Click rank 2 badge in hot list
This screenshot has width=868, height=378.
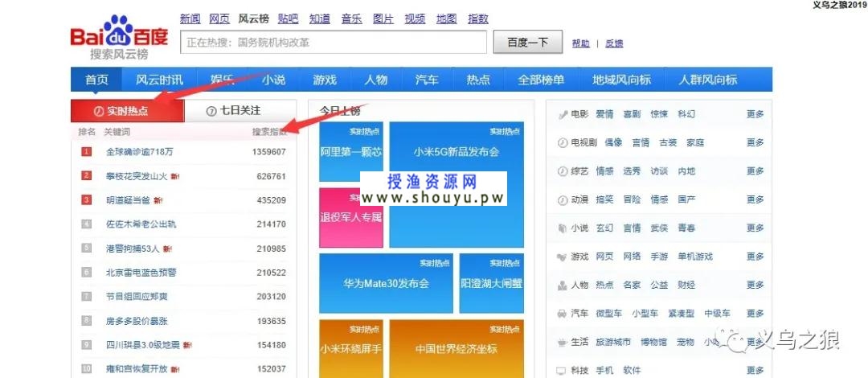(86, 175)
